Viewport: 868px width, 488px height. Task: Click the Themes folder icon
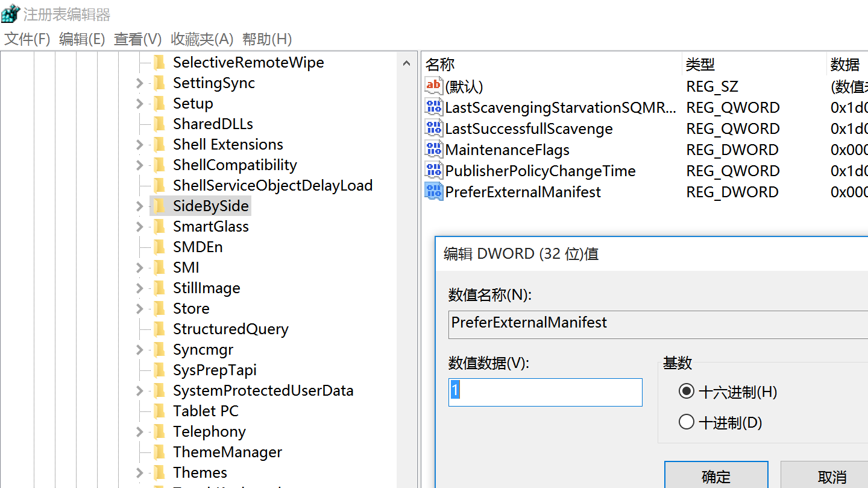tap(159, 473)
